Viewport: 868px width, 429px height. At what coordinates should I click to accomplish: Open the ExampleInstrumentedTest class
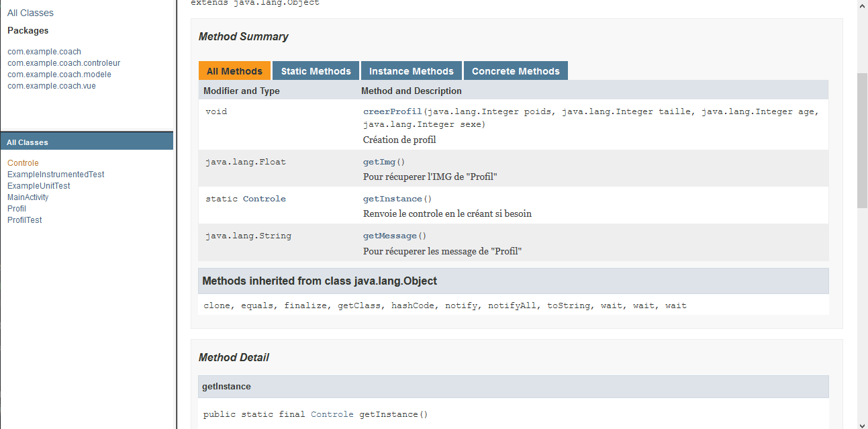[x=56, y=175]
